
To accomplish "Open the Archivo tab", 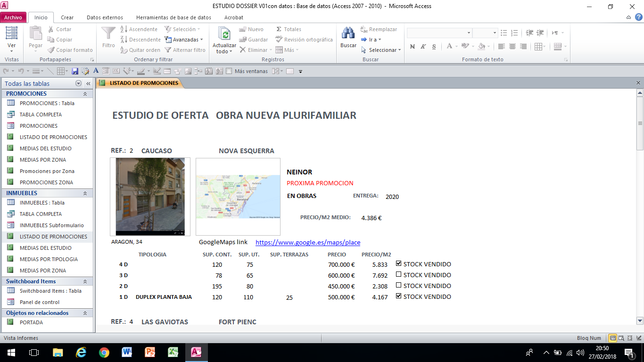I will click(13, 17).
